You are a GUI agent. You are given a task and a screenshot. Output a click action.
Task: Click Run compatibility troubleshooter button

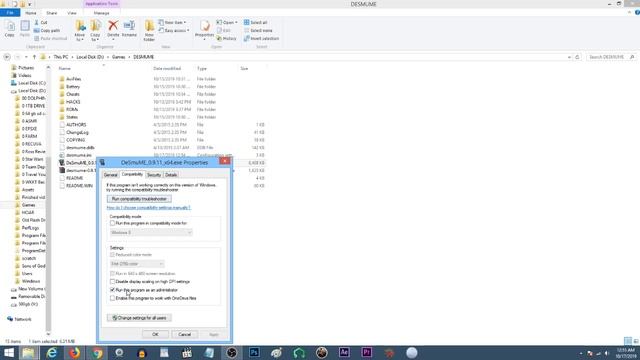tap(139, 199)
